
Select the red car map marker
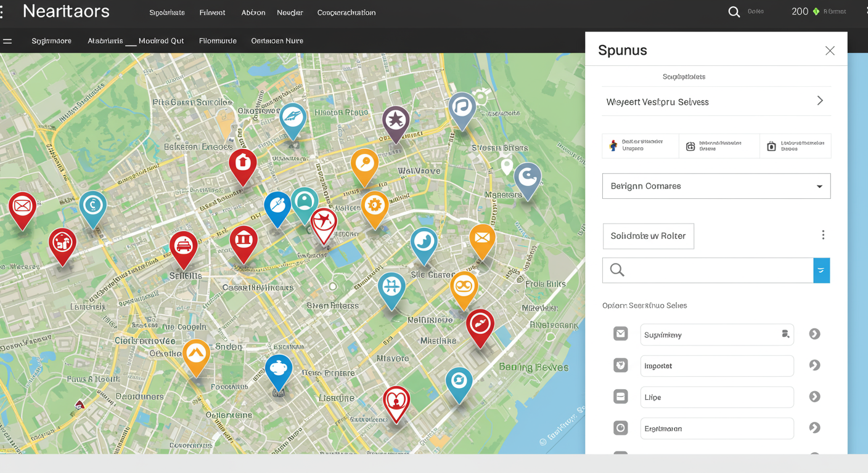(x=183, y=246)
